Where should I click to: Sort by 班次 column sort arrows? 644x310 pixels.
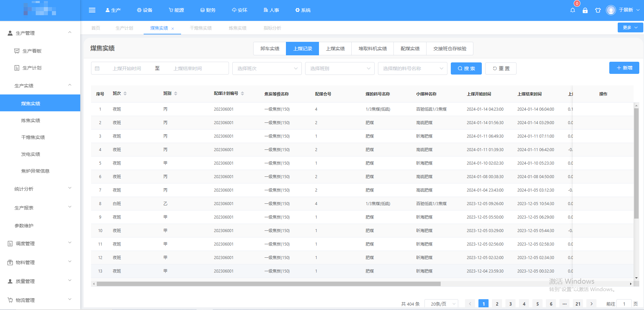(125, 93)
